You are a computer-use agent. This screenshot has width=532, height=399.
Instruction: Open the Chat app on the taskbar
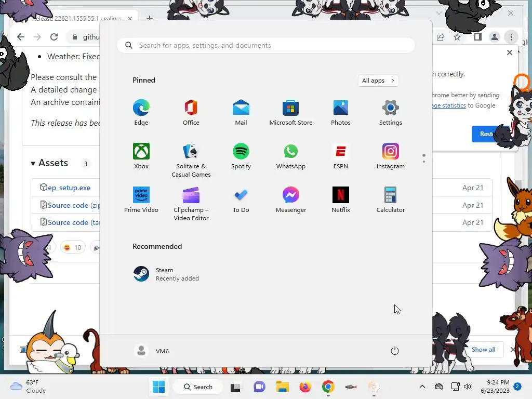pyautogui.click(x=259, y=387)
